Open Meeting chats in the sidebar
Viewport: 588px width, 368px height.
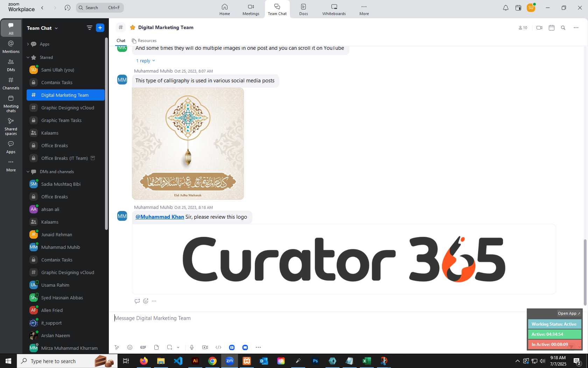click(11, 104)
